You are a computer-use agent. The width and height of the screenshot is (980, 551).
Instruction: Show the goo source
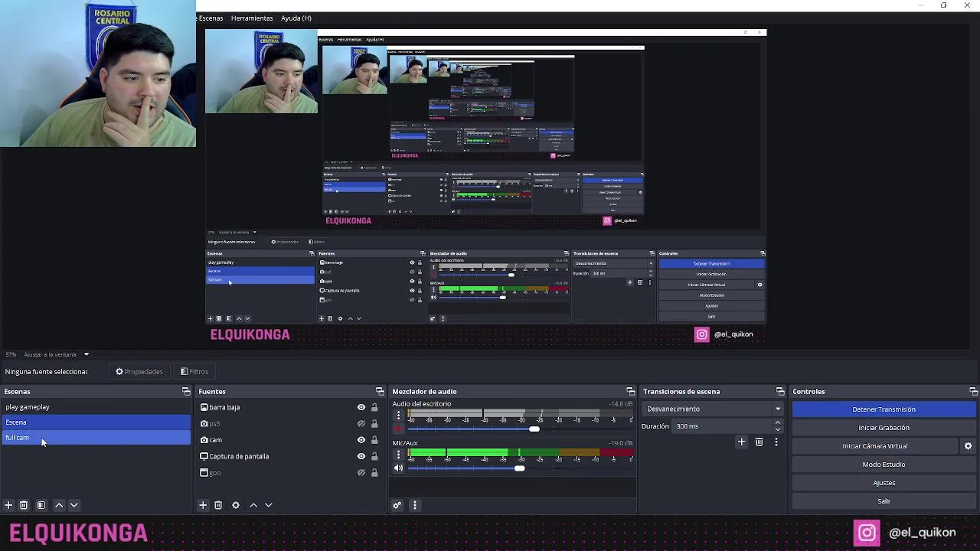pos(361,473)
